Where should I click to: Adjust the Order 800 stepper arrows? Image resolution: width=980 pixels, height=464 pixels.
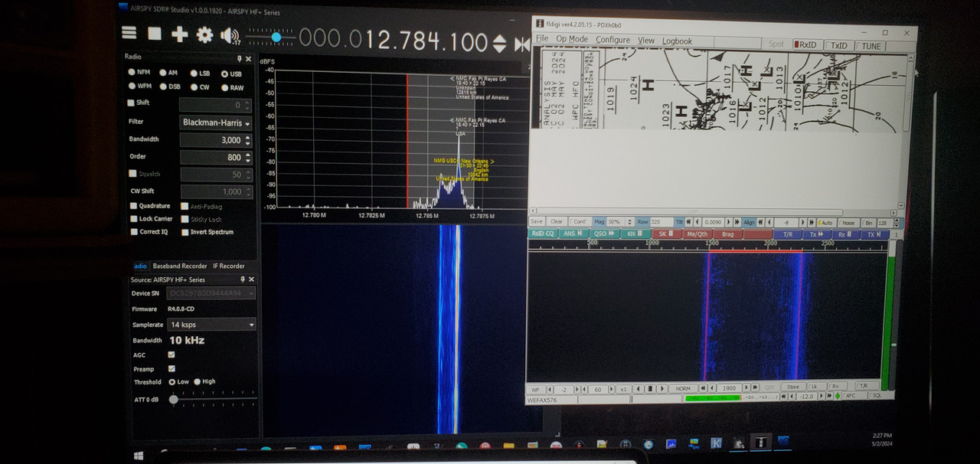coord(247,157)
